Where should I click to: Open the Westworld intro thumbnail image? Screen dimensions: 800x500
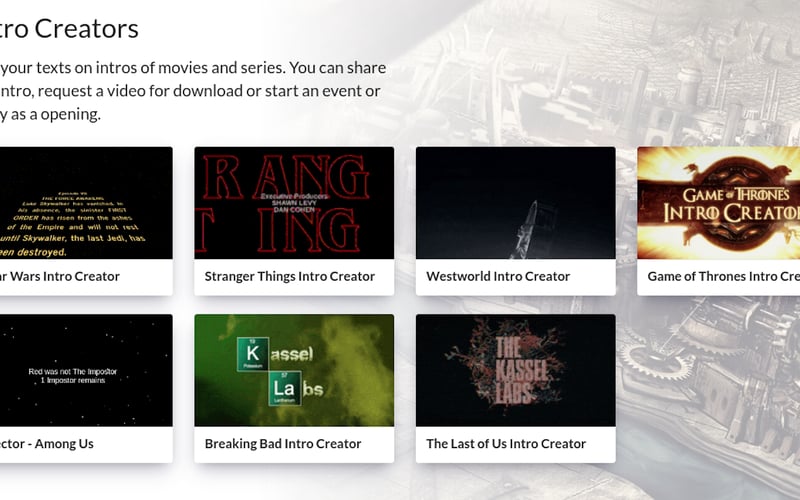pos(515,203)
